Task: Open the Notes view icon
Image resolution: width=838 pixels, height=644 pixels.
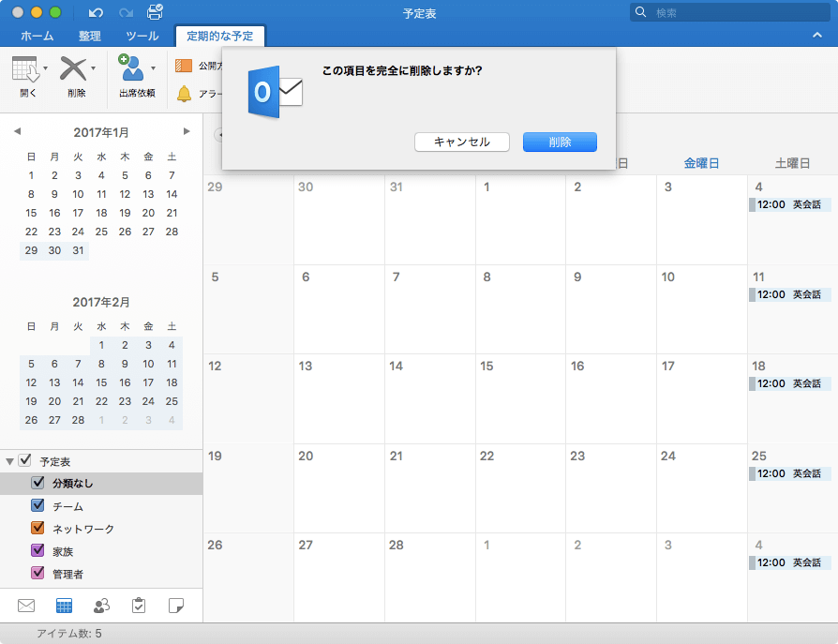Action: [177, 606]
